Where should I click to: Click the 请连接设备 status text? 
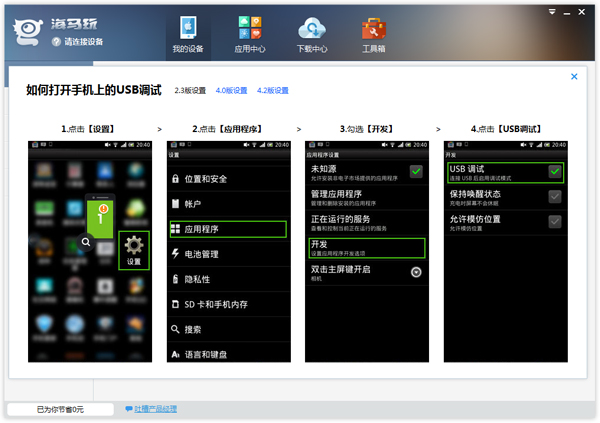(83, 42)
